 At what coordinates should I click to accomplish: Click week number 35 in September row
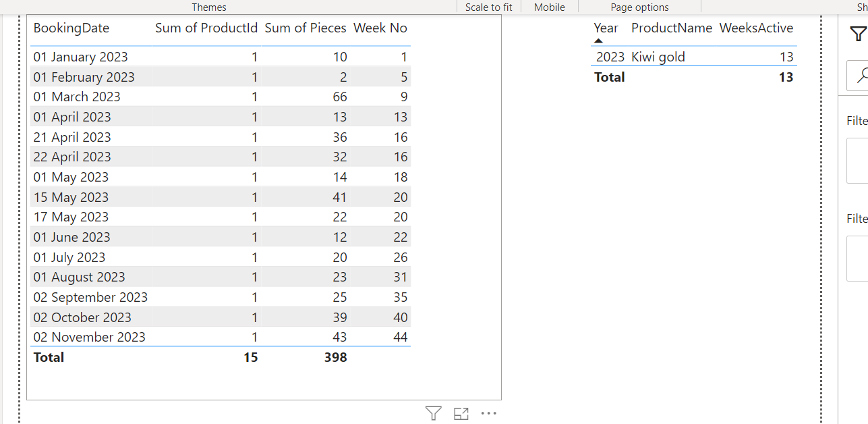point(401,297)
